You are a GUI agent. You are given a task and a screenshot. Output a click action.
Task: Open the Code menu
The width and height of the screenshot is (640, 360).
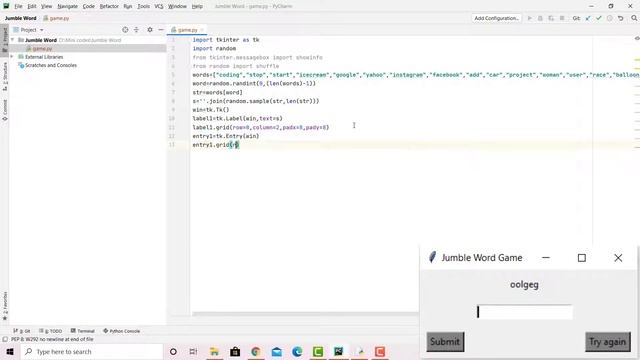click(x=89, y=7)
